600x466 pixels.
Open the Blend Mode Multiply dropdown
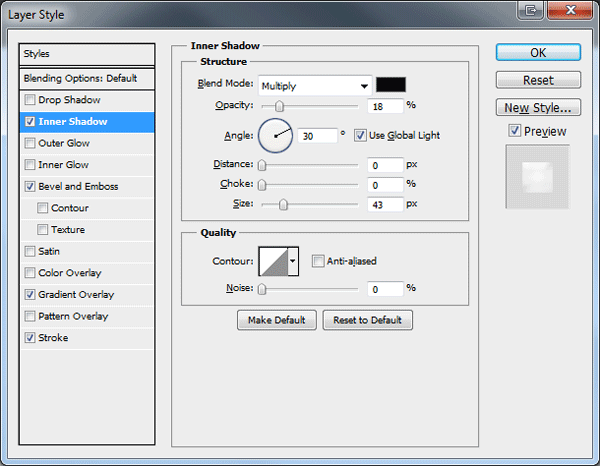315,86
